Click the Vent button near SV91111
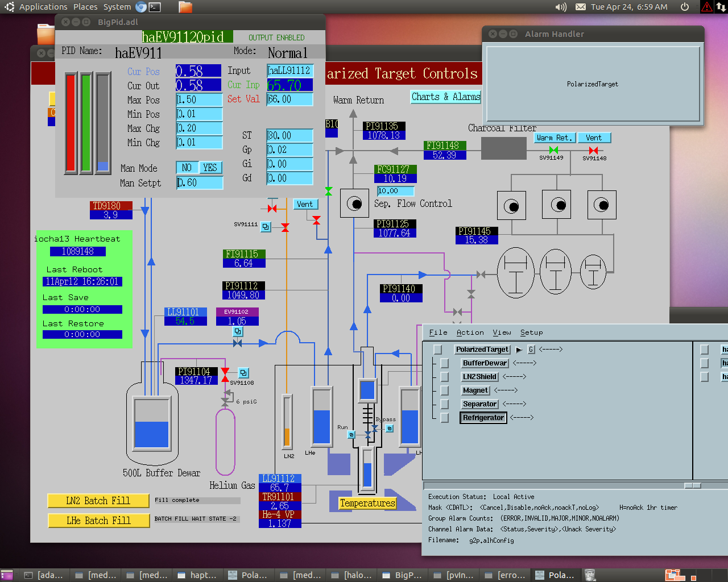This screenshot has width=728, height=582. click(x=305, y=204)
